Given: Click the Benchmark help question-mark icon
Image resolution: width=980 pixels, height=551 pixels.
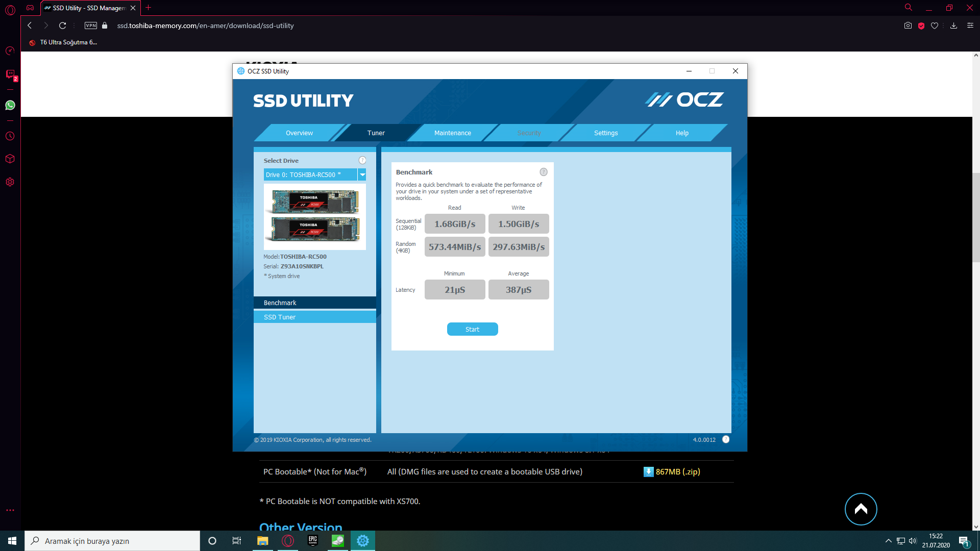Looking at the screenshot, I should (x=544, y=172).
